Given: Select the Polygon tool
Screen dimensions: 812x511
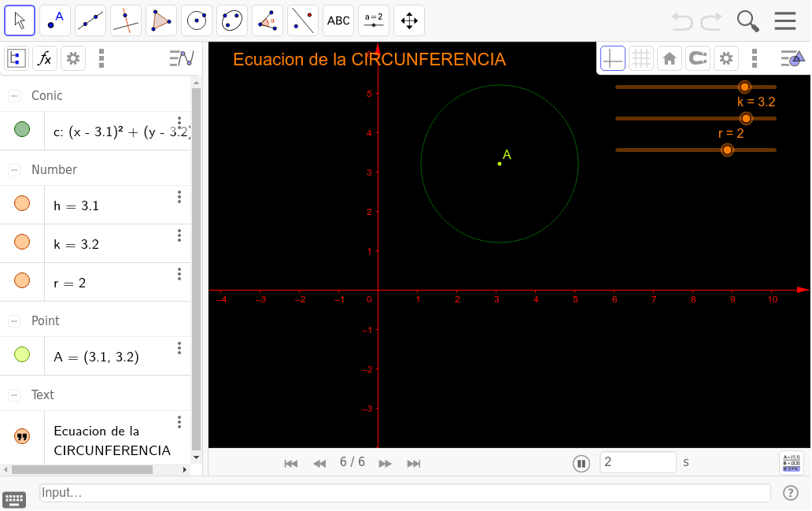Looking at the screenshot, I should point(161,20).
